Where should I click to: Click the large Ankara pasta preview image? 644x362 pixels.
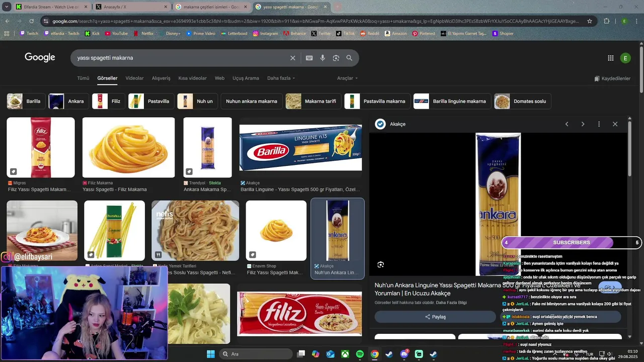pyautogui.click(x=498, y=204)
